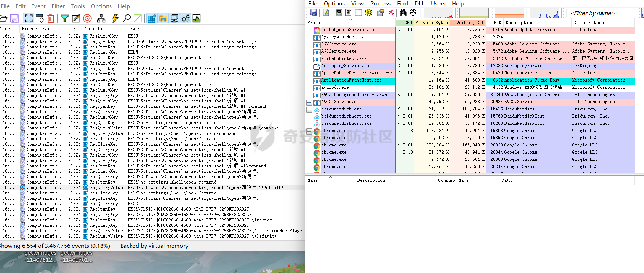The height and width of the screenshot is (273, 644).
Task: Toggle Show Profiling Events graph icon
Action: tap(197, 18)
